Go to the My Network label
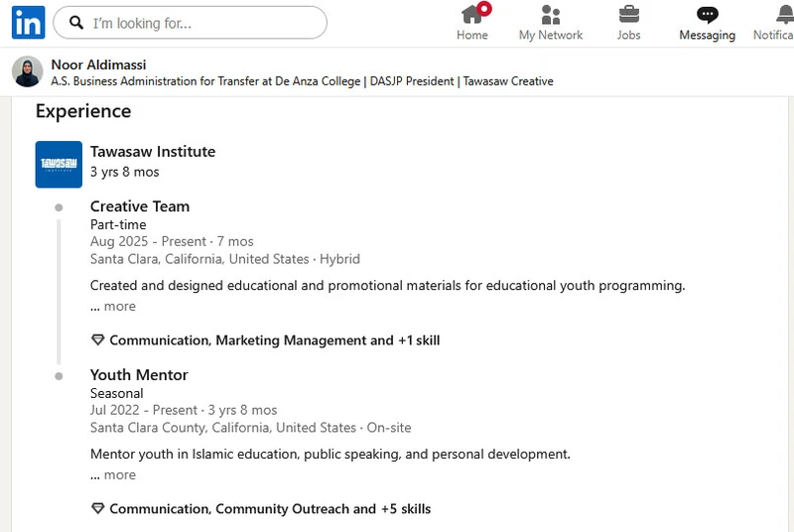 (x=551, y=35)
